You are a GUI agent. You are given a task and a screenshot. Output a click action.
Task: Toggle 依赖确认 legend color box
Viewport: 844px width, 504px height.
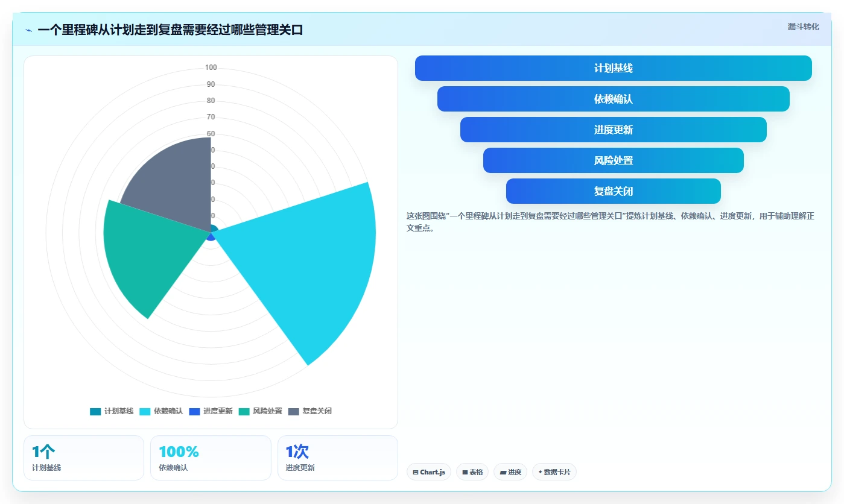coord(145,411)
